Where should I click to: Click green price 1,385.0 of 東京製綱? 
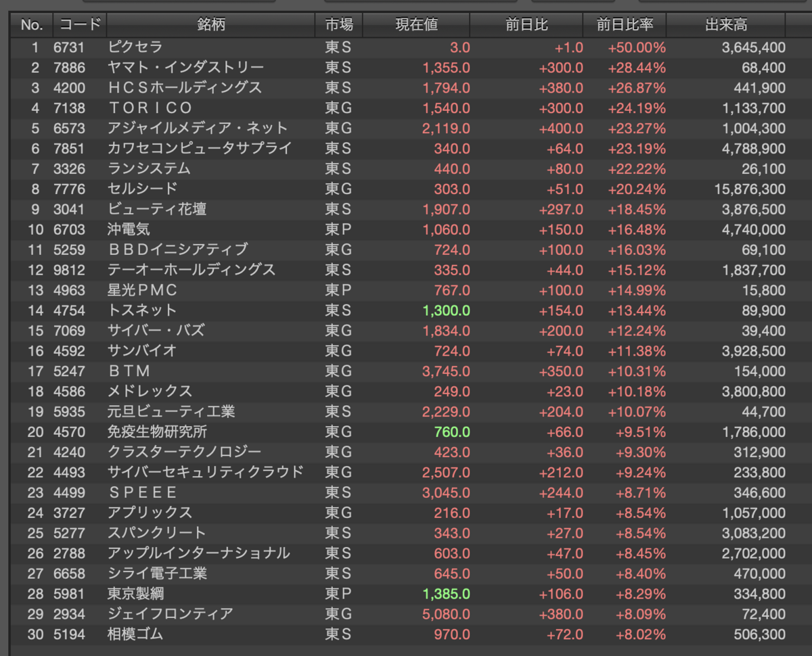click(446, 594)
